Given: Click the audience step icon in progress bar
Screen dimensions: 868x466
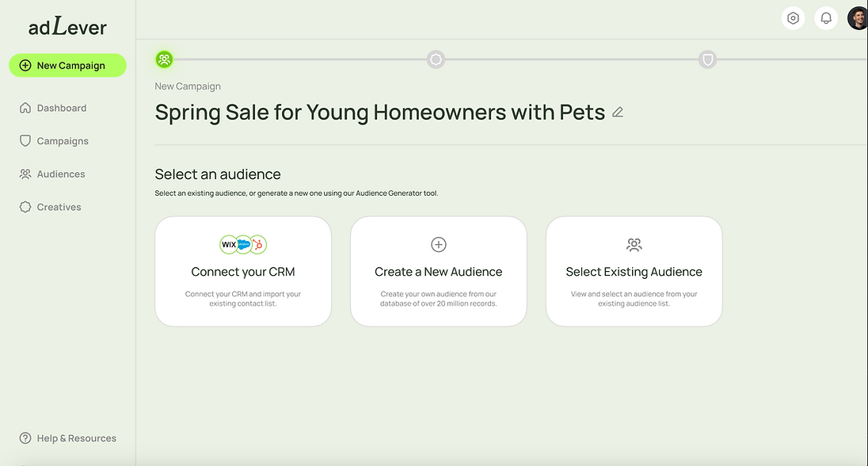Looking at the screenshot, I should pyautogui.click(x=164, y=59).
